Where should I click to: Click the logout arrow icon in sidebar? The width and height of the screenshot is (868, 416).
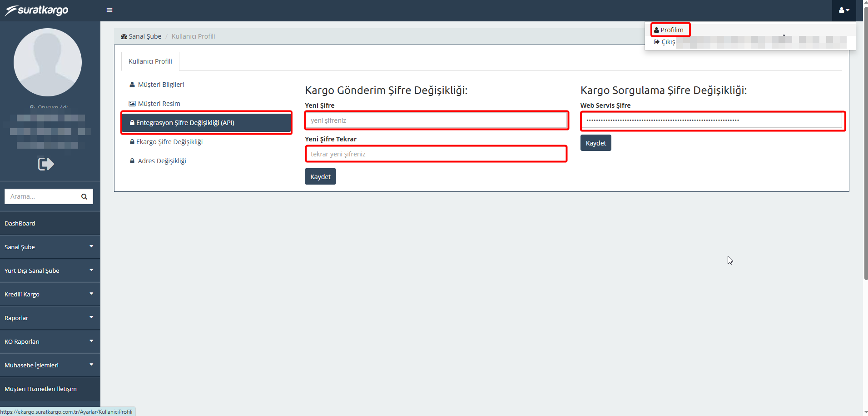46,164
